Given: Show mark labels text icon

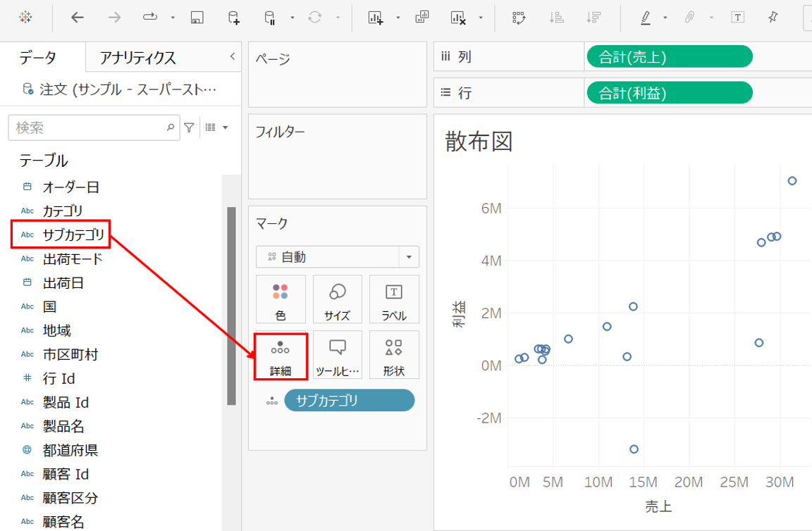Looking at the screenshot, I should click(737, 18).
